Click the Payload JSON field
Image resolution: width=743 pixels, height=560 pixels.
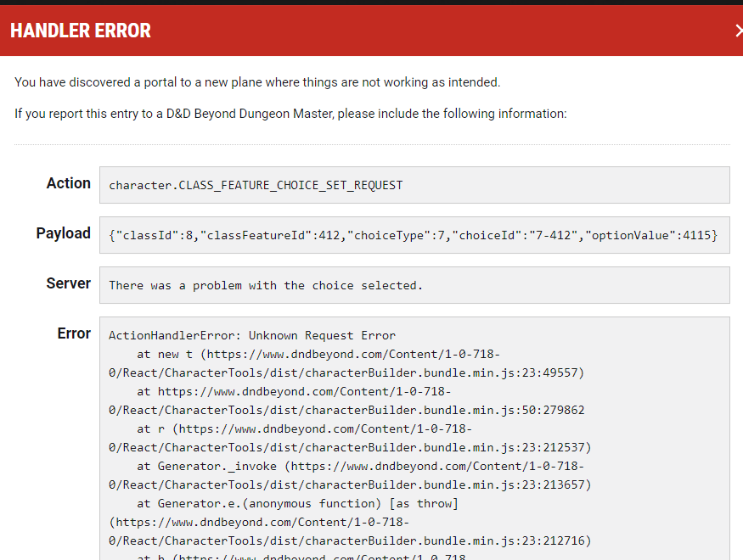pos(414,235)
